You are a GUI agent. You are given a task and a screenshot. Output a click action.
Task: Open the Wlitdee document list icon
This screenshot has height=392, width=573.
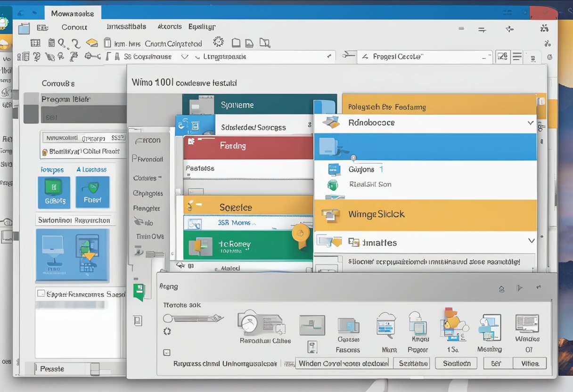(x=527, y=324)
